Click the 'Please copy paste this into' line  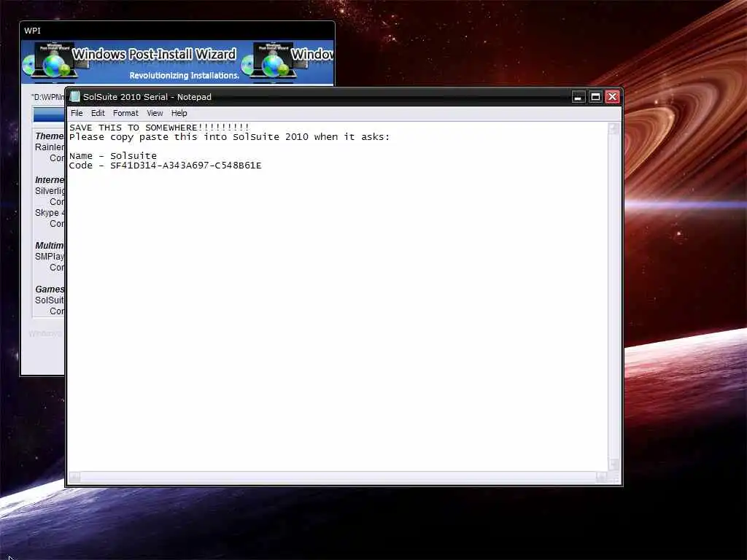coord(229,137)
